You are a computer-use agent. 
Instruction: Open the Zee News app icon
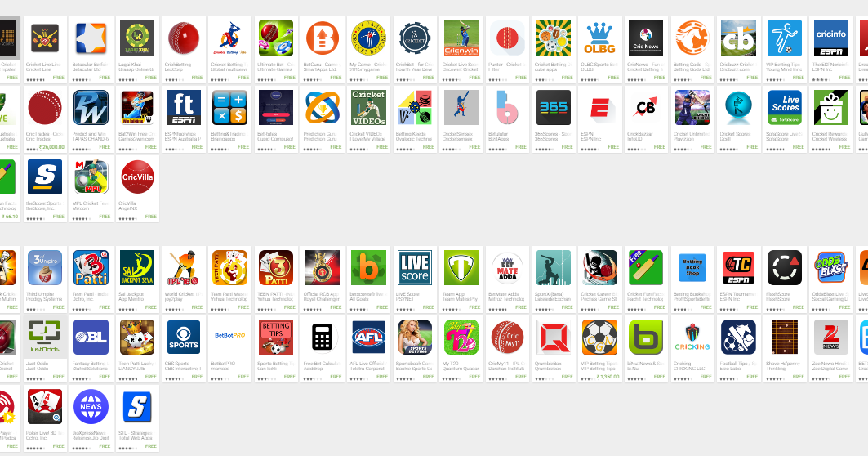(831, 337)
